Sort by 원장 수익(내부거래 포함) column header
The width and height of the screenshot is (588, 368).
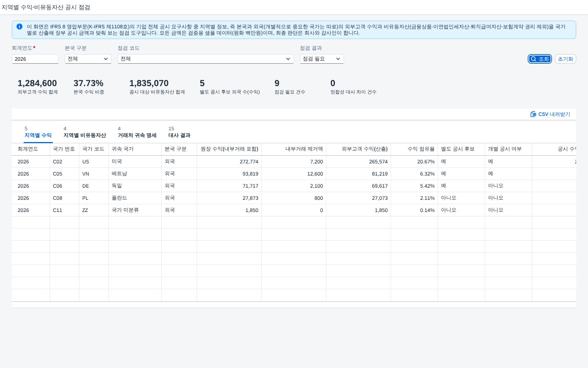click(229, 149)
